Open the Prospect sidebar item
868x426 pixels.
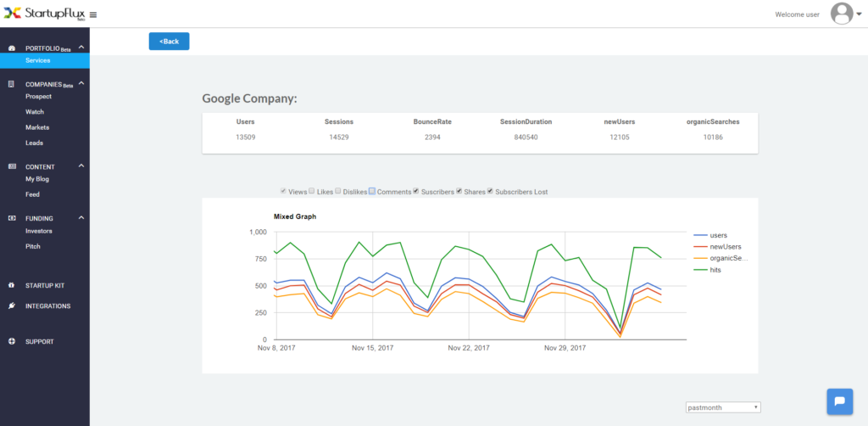pyautogui.click(x=38, y=97)
